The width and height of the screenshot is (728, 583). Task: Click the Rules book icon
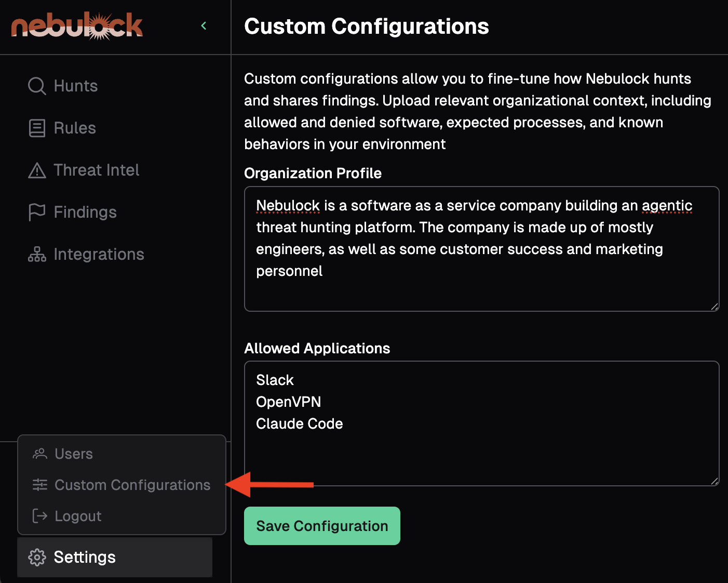click(37, 128)
